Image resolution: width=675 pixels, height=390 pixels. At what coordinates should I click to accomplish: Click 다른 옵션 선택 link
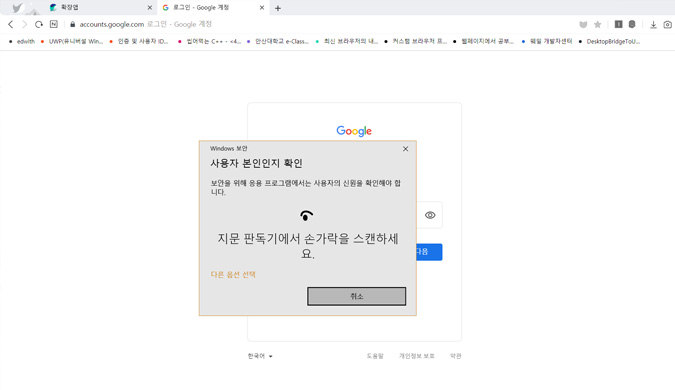(233, 274)
